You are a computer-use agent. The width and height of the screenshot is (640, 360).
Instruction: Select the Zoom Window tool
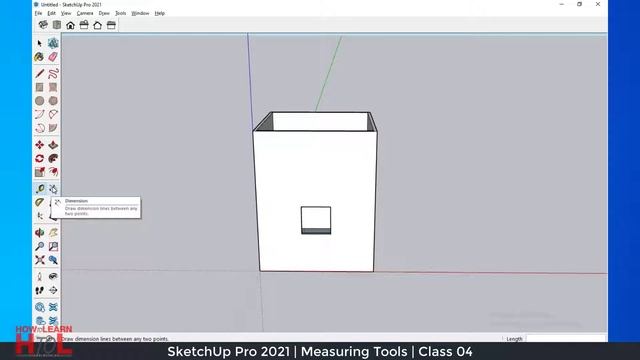[53, 246]
